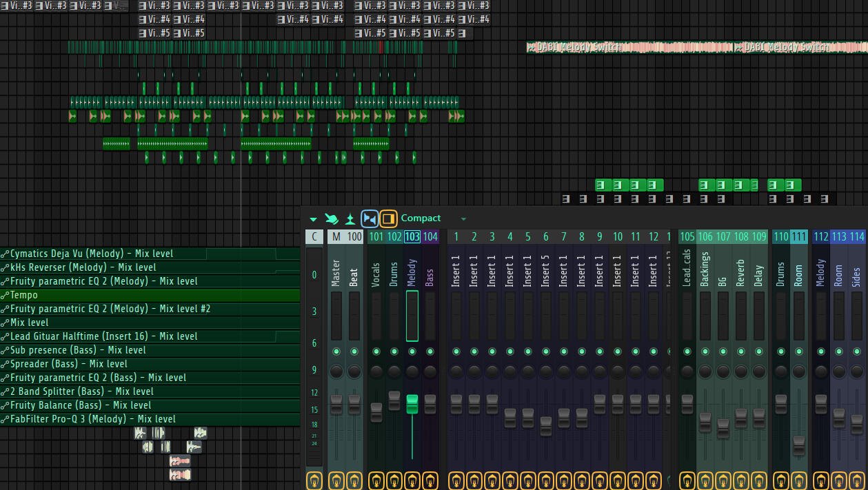Toggle the orange mixer panel dock icon
Viewport: 868px width, 490px height.
point(388,218)
